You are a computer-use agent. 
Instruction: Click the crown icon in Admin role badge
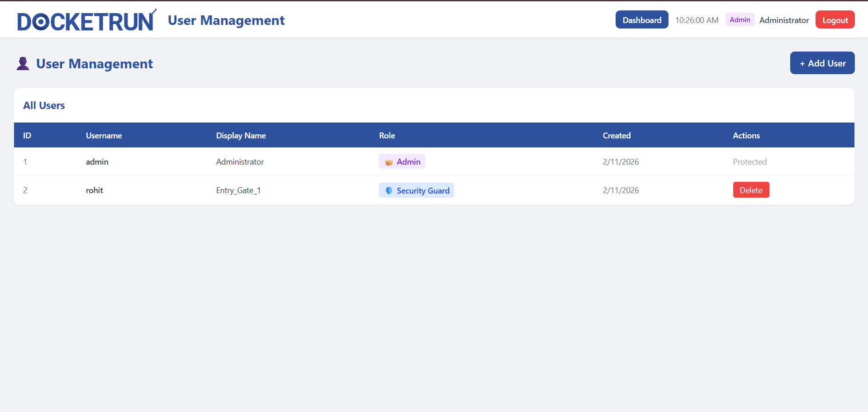coord(389,162)
